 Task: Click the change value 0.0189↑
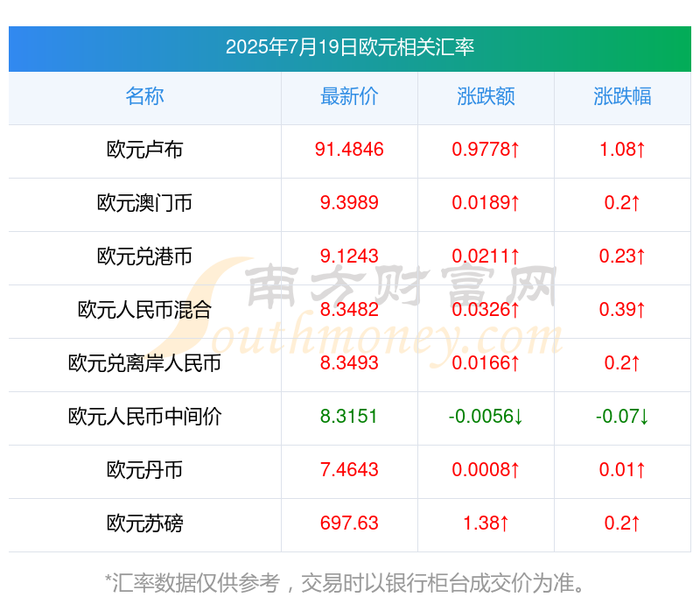pyautogui.click(x=486, y=203)
